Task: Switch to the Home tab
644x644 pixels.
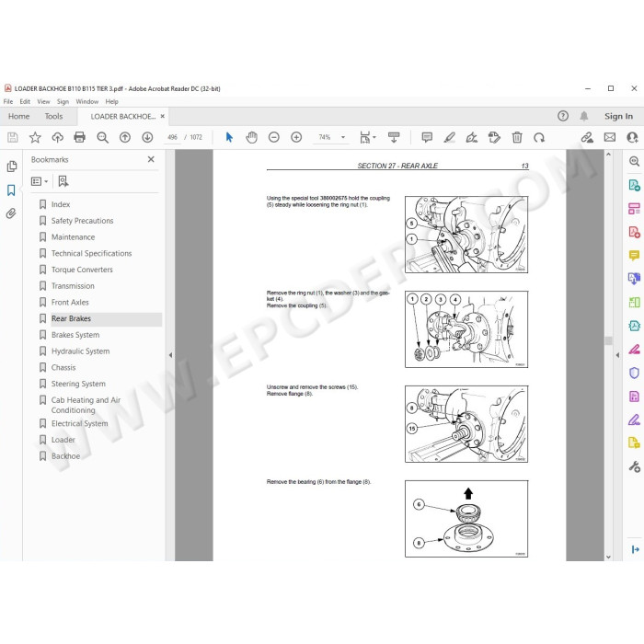Action: click(19, 116)
